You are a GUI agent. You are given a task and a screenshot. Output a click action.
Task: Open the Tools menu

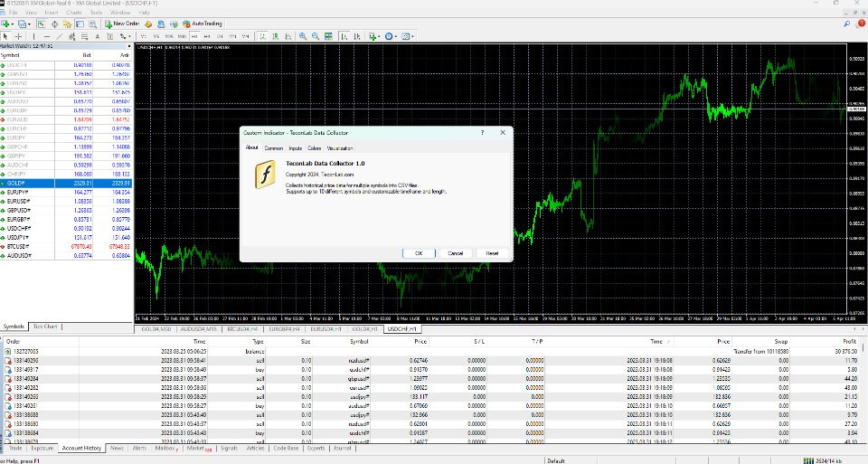pos(97,12)
